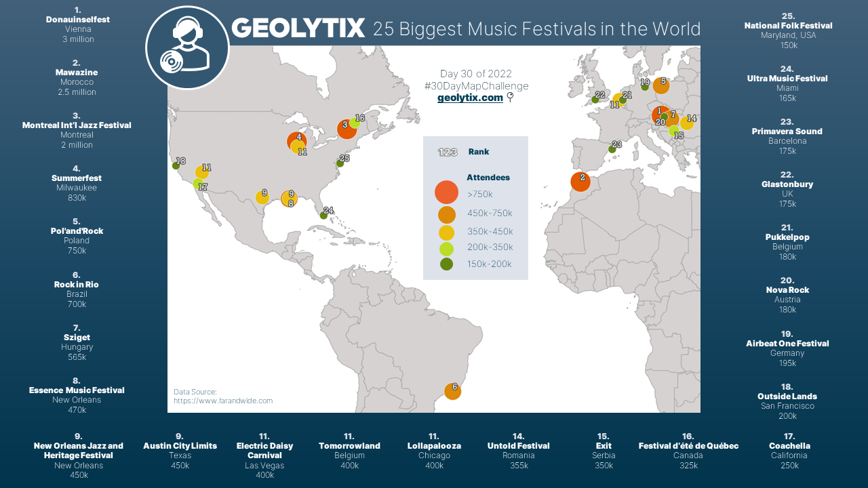Screen dimensions: 868x488
Task: Select map marker 20 for Nova Rock
Action: point(664,117)
